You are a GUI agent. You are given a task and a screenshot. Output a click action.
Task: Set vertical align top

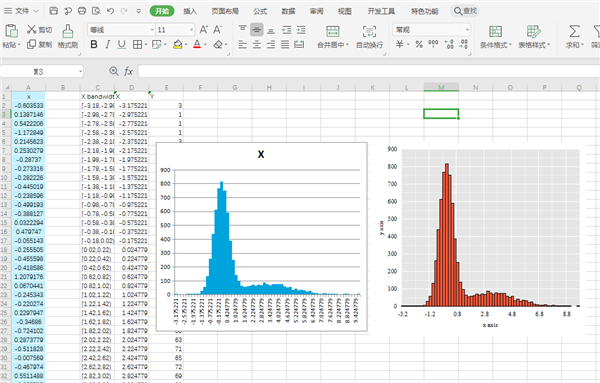243,29
